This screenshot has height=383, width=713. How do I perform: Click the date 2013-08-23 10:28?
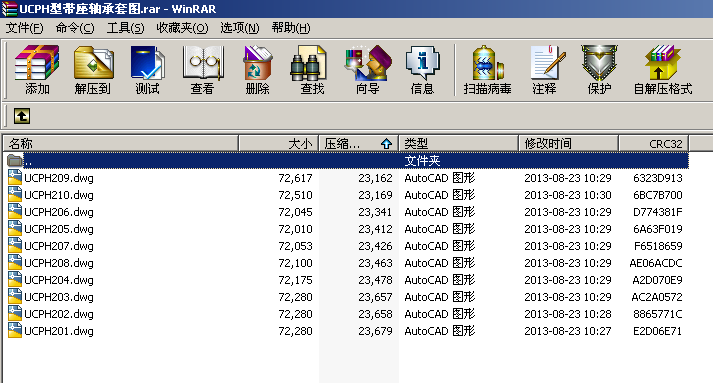coord(568,314)
